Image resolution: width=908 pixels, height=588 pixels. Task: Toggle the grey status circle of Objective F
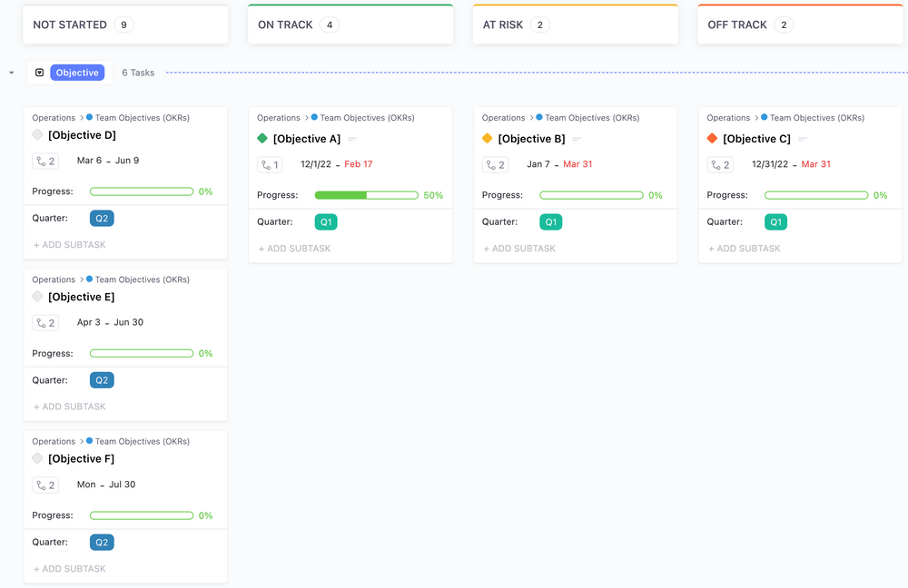[37, 459]
